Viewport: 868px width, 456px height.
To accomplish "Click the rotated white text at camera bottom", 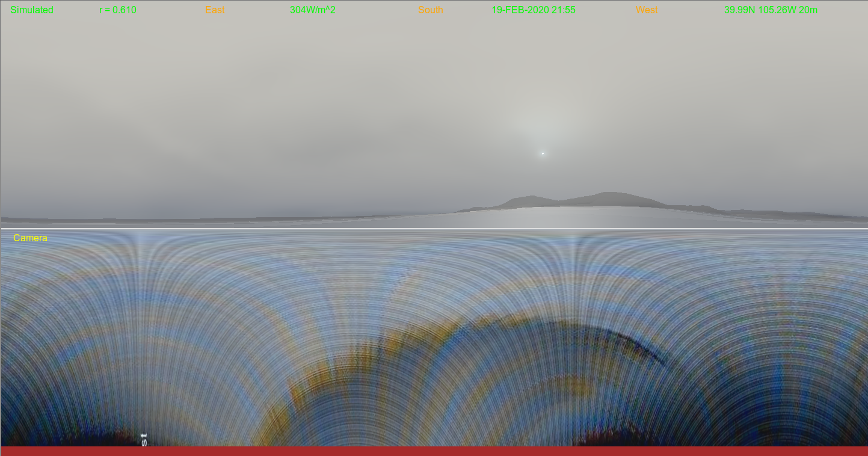I will point(144,439).
